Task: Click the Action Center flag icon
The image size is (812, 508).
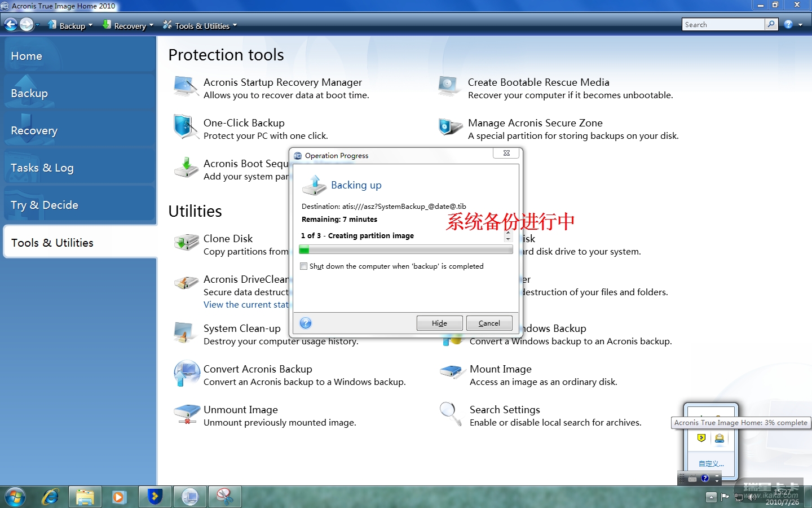Action: 725,497
